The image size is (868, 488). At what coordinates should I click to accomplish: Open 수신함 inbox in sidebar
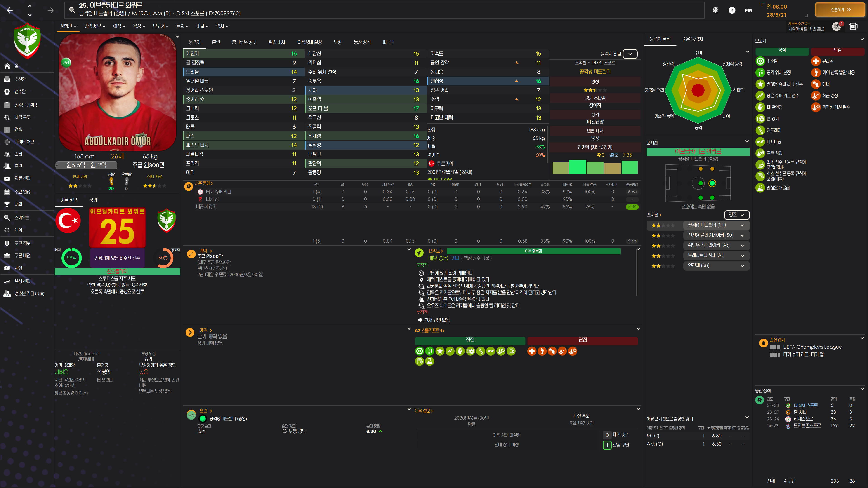(20, 79)
